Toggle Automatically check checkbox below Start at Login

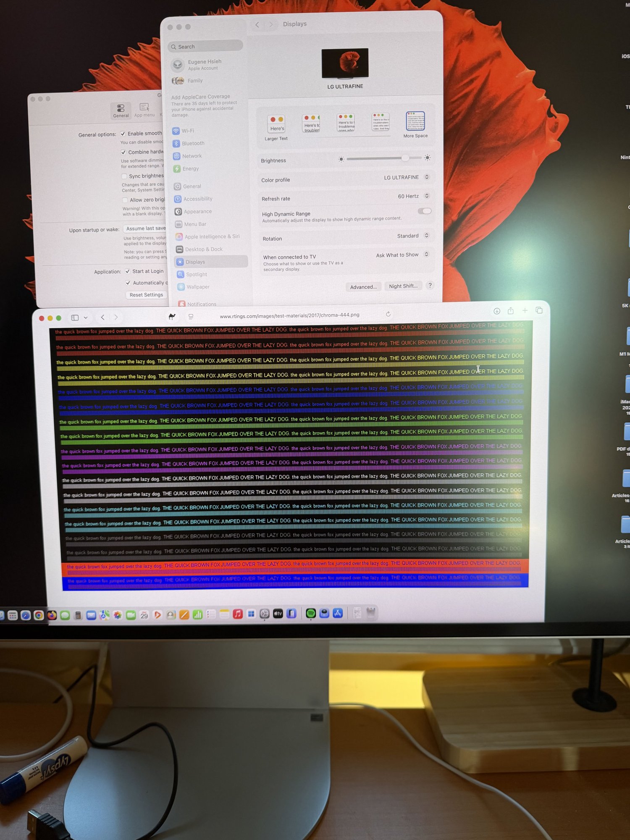click(x=128, y=283)
